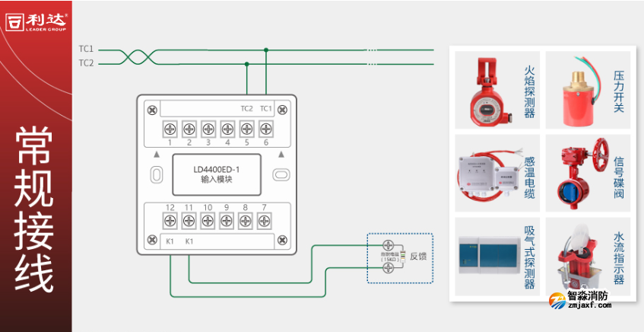Select terminal screw 6 under TC1
Image resolution: width=644 pixels, height=332 pixels.
pos(265,128)
